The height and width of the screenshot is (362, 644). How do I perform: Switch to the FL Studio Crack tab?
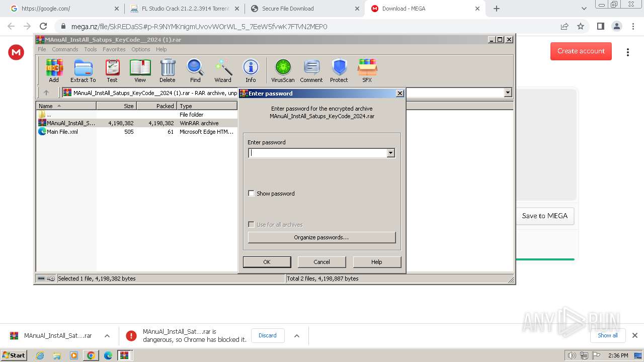[x=184, y=9]
